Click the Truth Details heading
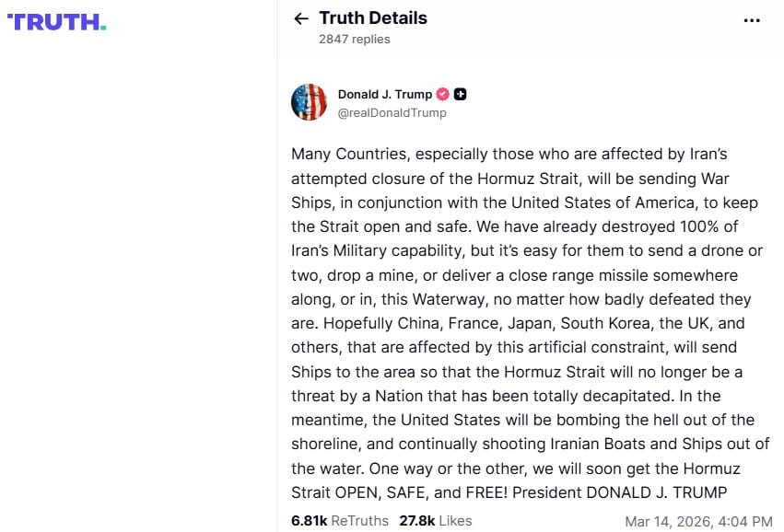The width and height of the screenshot is (784, 532). (x=373, y=17)
